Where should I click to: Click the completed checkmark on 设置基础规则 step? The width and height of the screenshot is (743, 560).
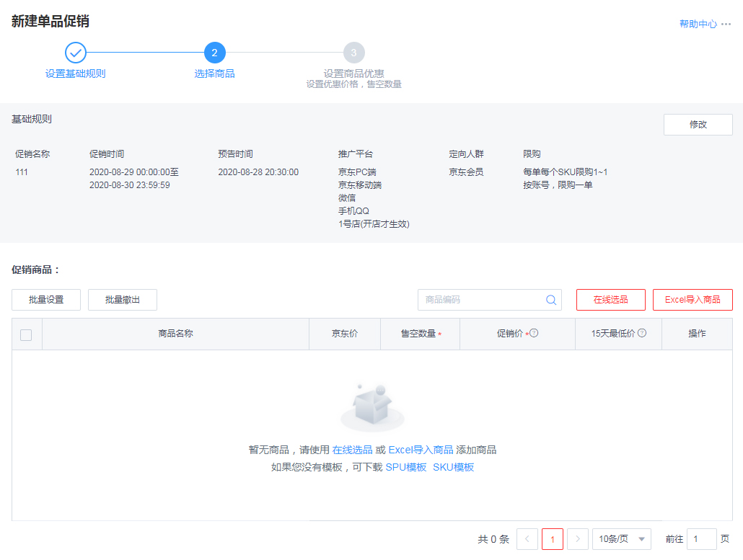pyautogui.click(x=75, y=52)
